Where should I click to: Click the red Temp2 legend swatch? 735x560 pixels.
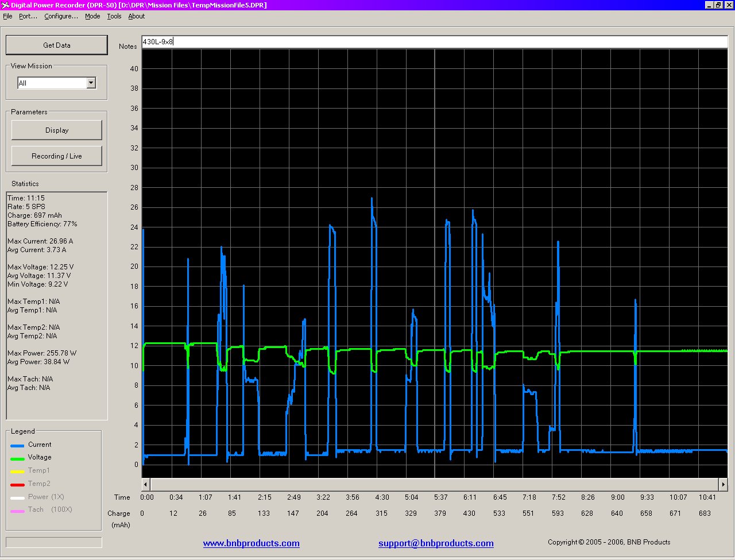coord(18,485)
